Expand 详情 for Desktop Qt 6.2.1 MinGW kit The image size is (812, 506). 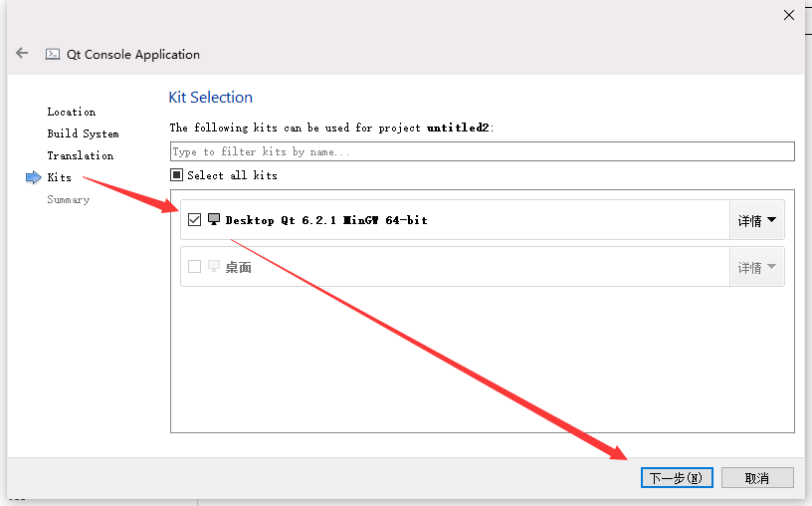pyautogui.click(x=756, y=220)
